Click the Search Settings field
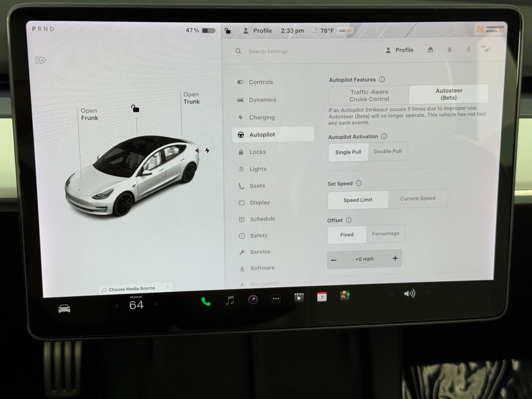This screenshot has width=532, height=399. (268, 51)
